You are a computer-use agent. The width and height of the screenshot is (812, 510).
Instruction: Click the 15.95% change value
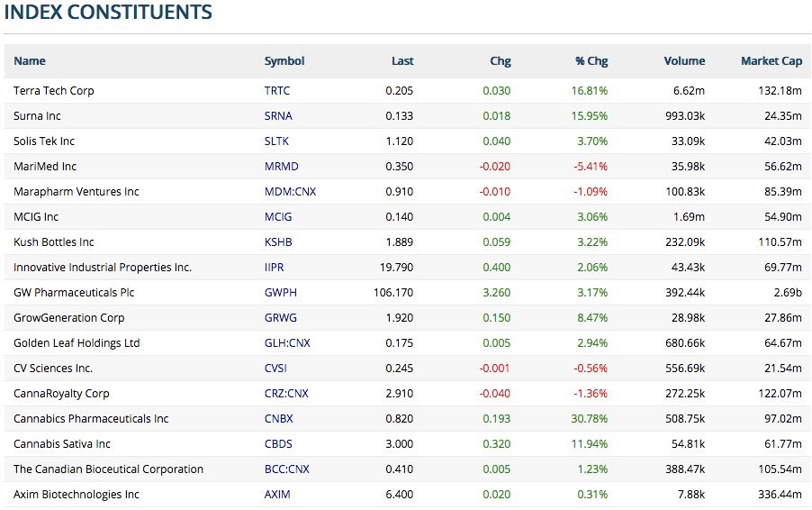(x=590, y=116)
